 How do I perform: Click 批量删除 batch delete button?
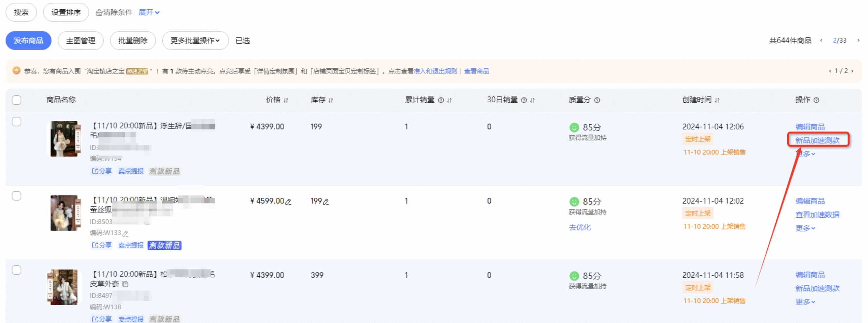point(133,41)
